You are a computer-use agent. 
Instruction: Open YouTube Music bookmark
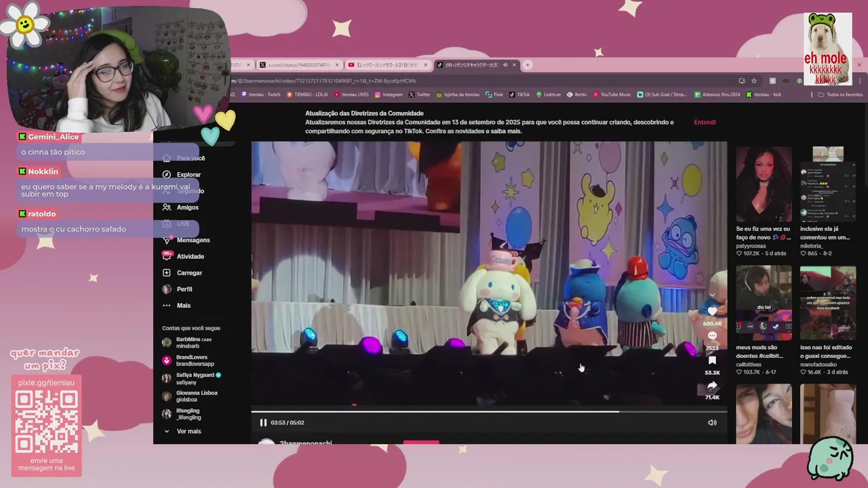pyautogui.click(x=612, y=95)
